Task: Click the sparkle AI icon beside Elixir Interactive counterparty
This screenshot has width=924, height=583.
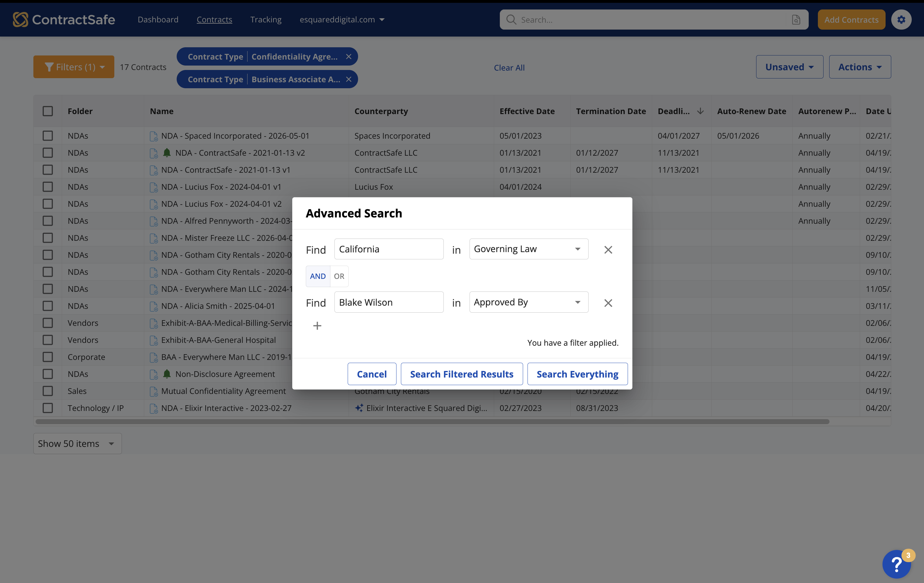Action: [359, 408]
